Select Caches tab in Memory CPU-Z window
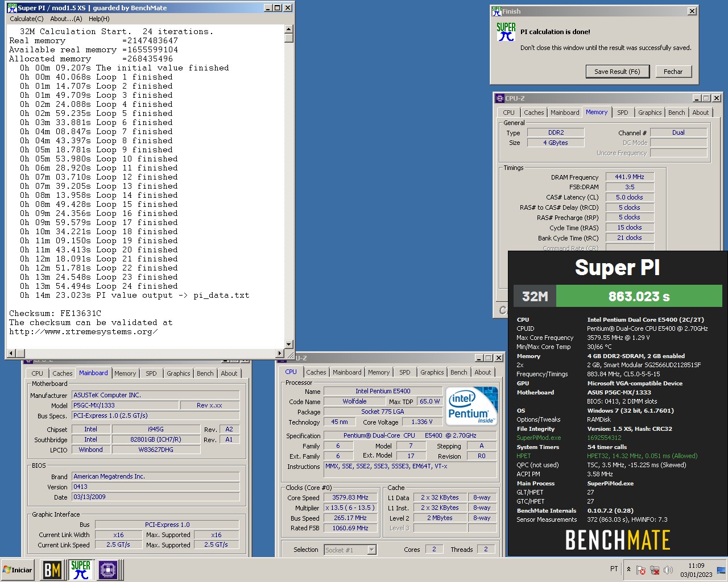 tap(534, 113)
